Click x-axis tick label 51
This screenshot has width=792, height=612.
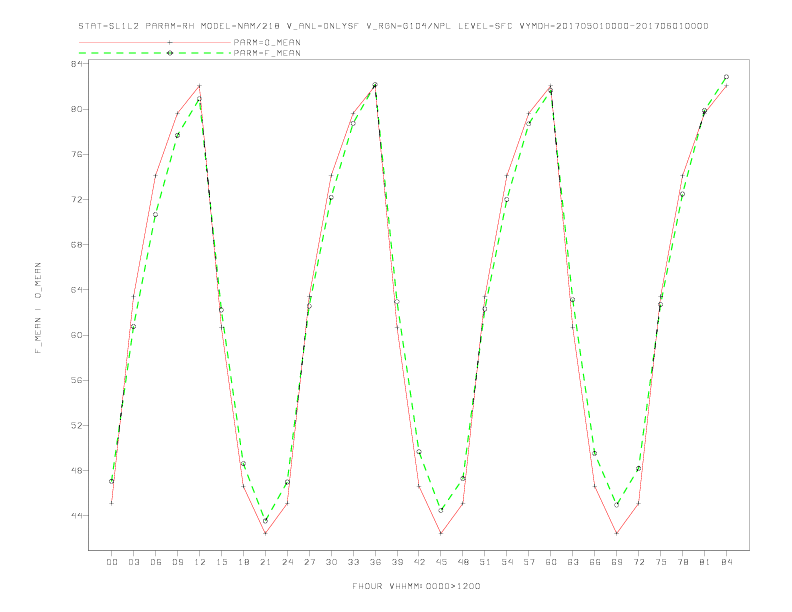[x=485, y=562]
